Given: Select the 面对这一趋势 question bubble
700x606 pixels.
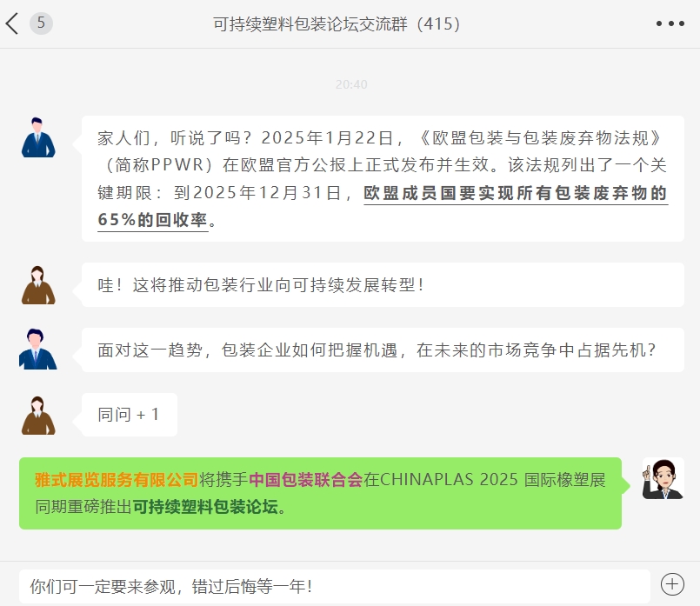Looking at the screenshot, I should pyautogui.click(x=383, y=350).
